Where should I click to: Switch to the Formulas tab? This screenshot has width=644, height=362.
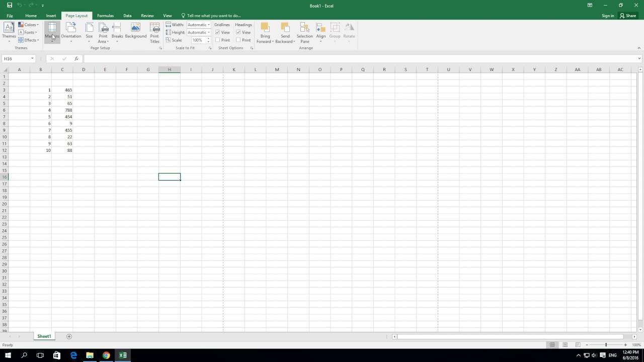(x=105, y=16)
